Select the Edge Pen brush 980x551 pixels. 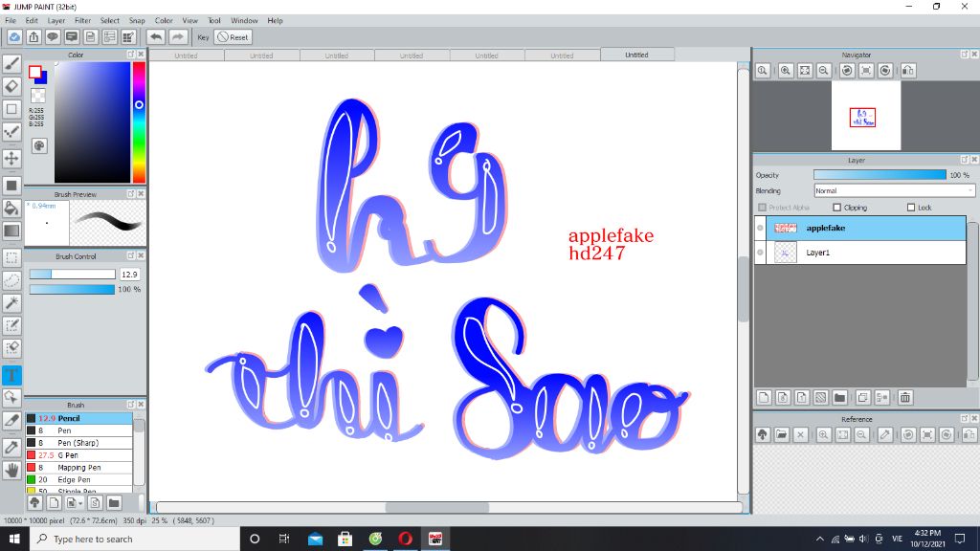point(78,480)
